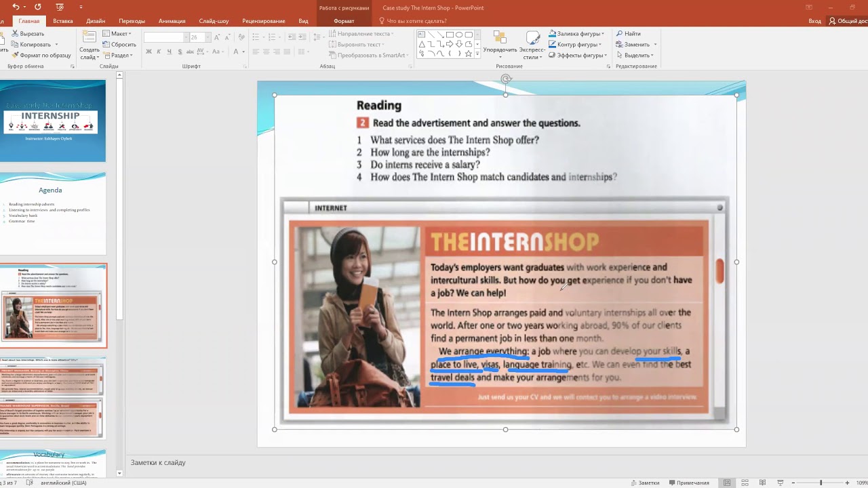Open Выделить selection menu

click(635, 55)
